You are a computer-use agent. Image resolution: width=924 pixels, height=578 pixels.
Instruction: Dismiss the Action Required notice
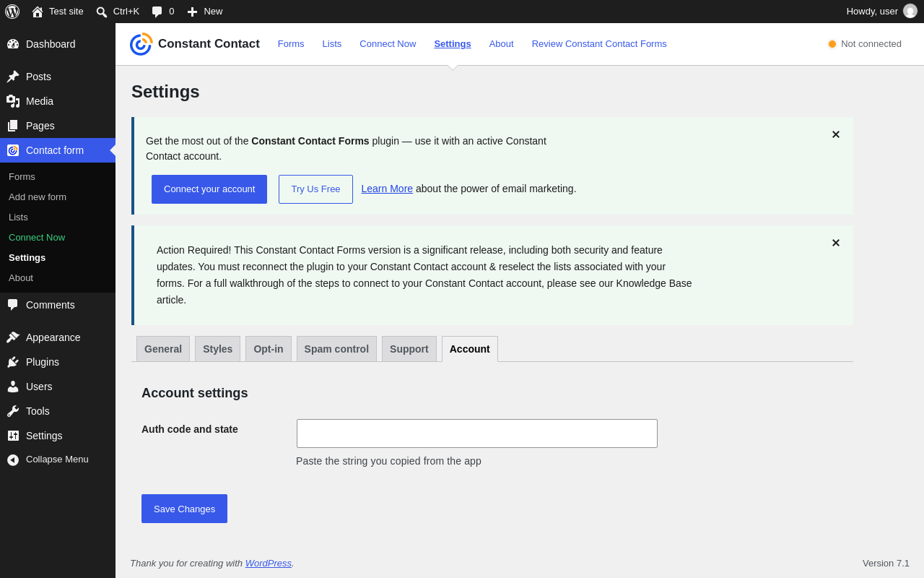pyautogui.click(x=836, y=243)
